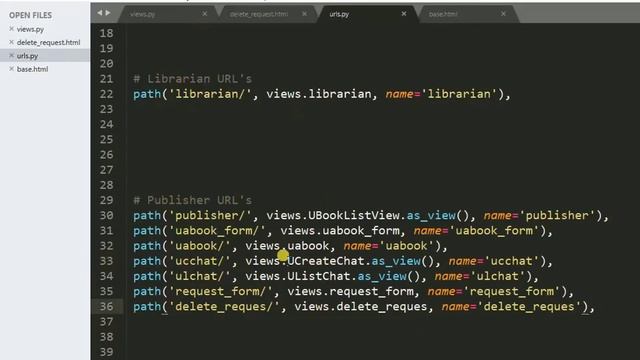Switch to the views.py tab
The image size is (640, 360).
click(142, 14)
